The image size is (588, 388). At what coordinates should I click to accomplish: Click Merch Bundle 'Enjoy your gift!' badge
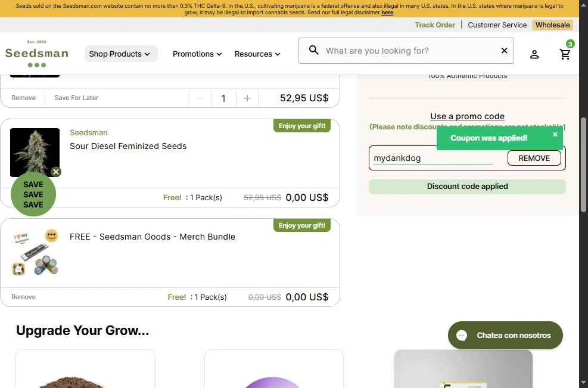[x=302, y=225]
